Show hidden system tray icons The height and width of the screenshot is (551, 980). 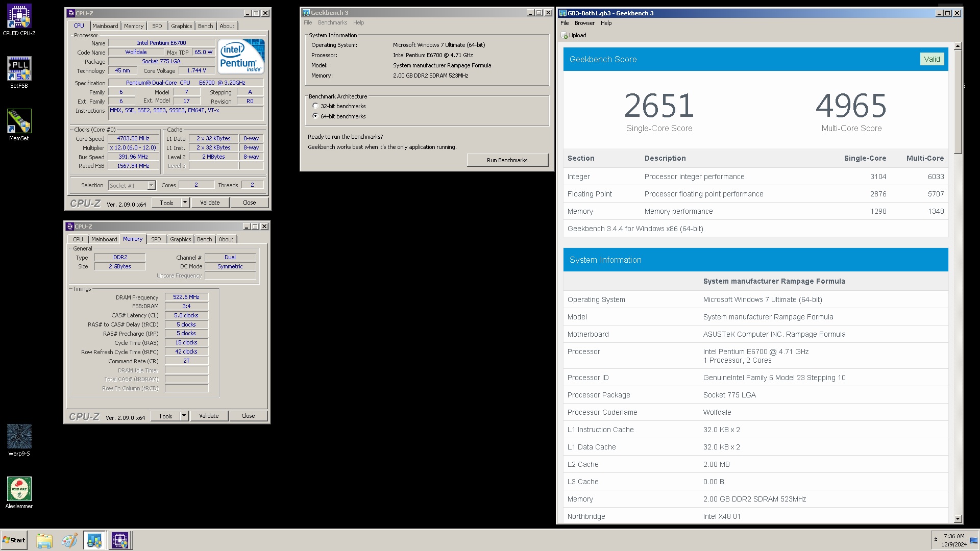[936, 540]
